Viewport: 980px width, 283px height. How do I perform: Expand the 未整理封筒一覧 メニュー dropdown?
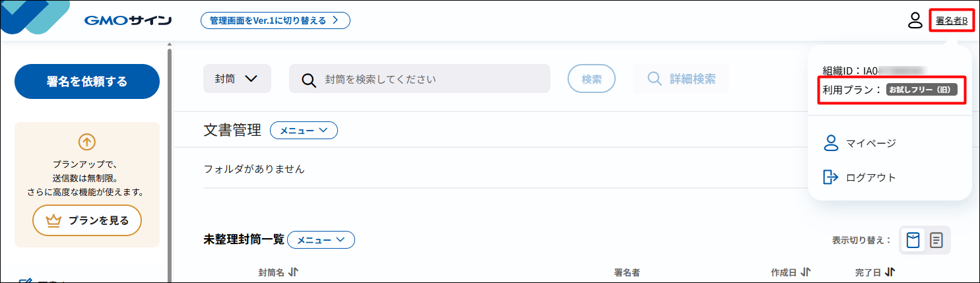click(x=321, y=240)
